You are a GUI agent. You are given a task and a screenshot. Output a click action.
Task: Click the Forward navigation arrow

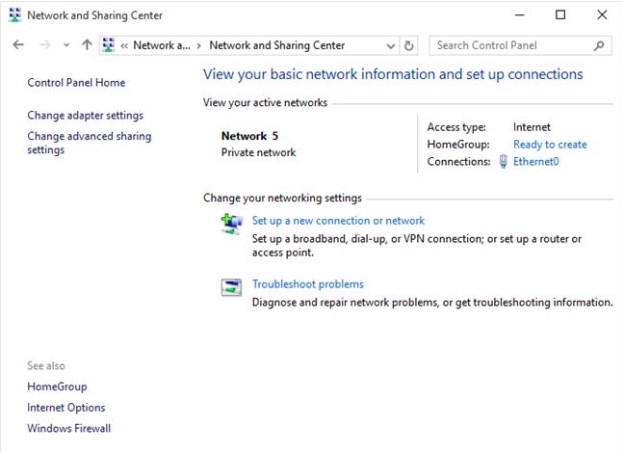click(45, 45)
